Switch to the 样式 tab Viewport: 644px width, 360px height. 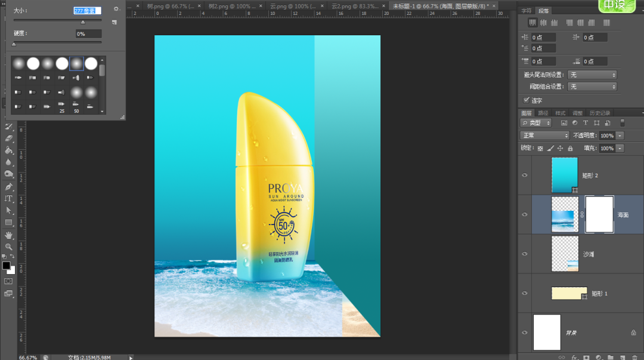point(560,113)
